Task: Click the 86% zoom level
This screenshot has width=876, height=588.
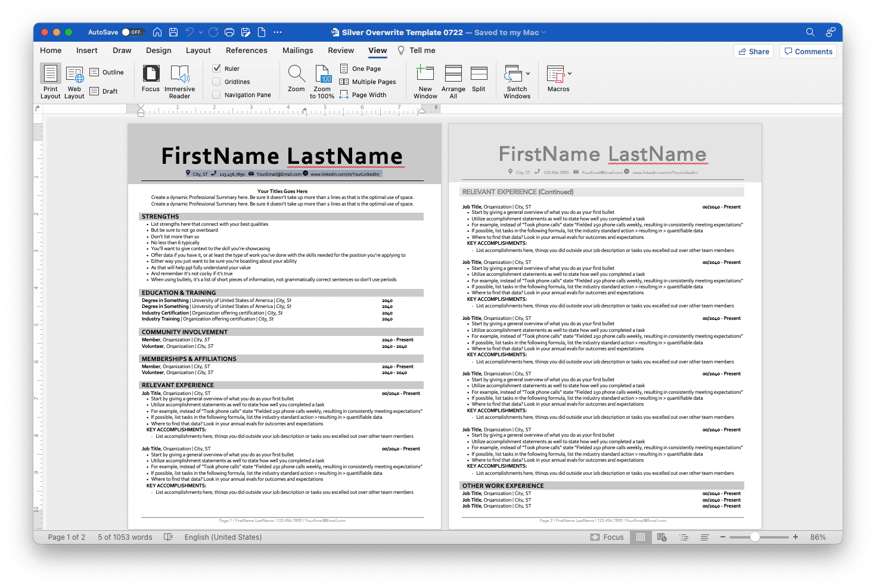Action: [x=818, y=537]
